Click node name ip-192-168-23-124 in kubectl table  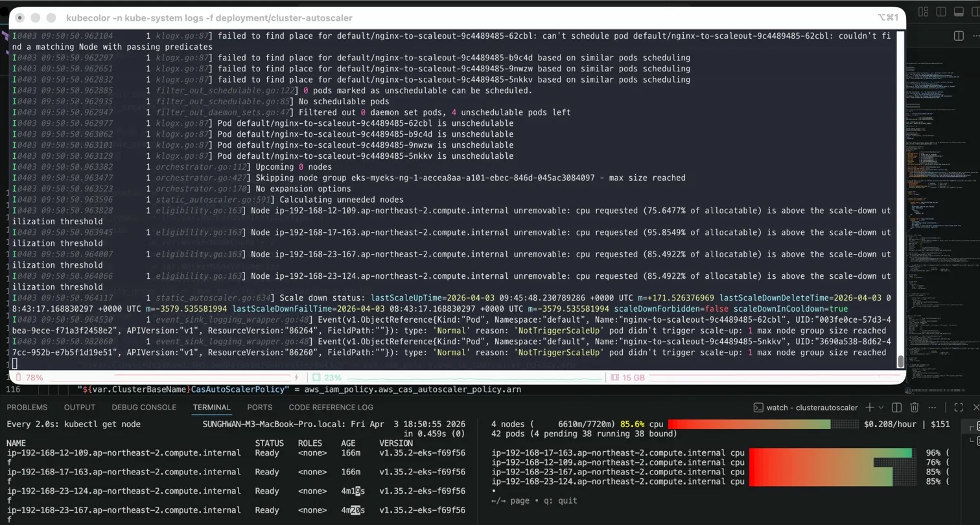click(x=124, y=491)
